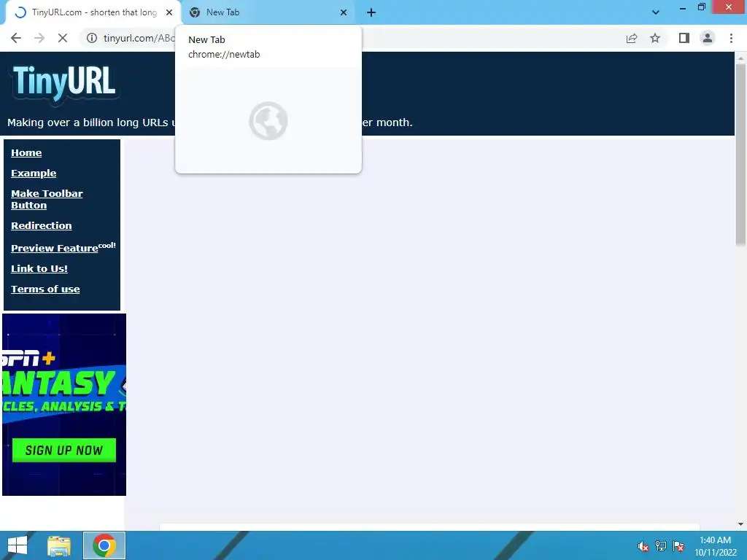747x560 pixels.
Task: Open the Terms of use link
Action: (x=45, y=289)
